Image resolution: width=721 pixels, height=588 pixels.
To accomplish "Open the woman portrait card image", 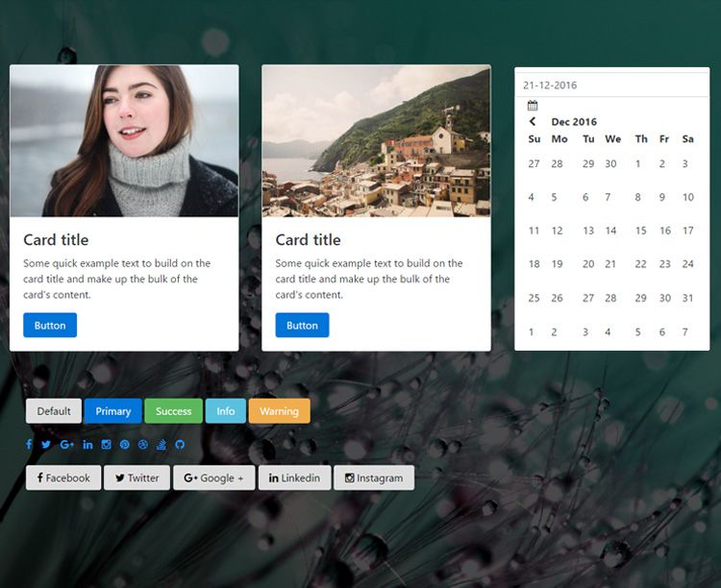I will tap(124, 140).
